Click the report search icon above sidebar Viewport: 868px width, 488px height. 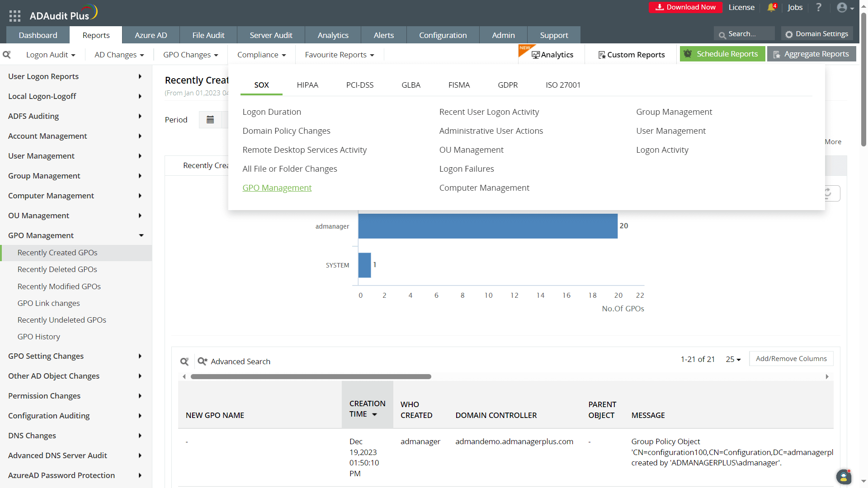7,55
